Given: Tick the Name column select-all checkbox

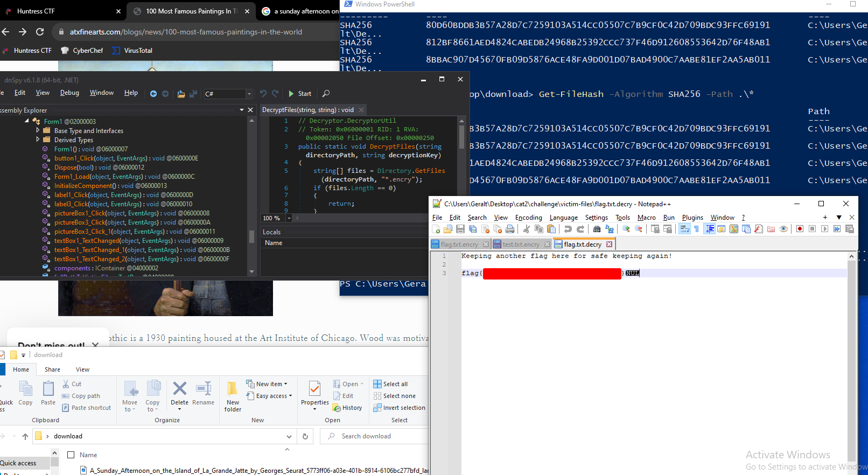Looking at the screenshot, I should tap(71, 455).
